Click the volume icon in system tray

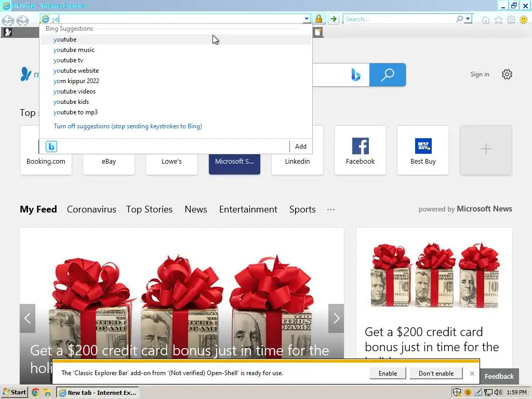498,393
